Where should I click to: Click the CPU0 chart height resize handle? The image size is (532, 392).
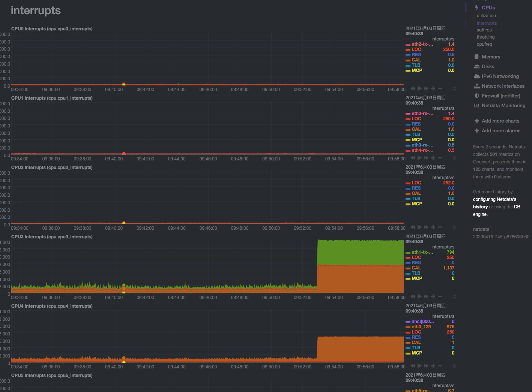click(x=454, y=89)
